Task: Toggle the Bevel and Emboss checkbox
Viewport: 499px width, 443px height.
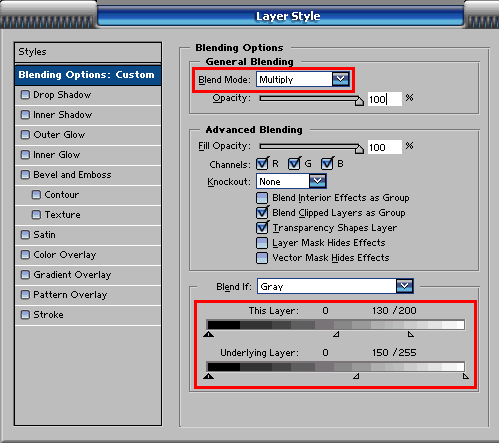Action: coord(25,175)
